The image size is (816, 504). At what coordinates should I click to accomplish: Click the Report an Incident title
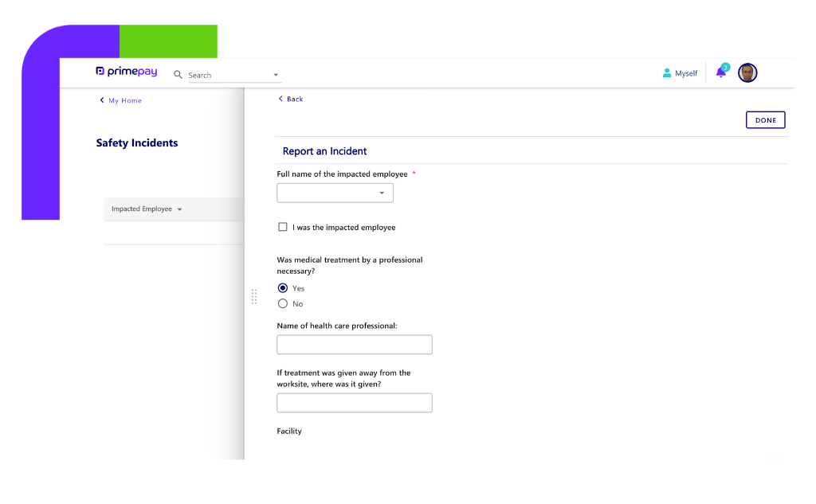[x=325, y=151]
